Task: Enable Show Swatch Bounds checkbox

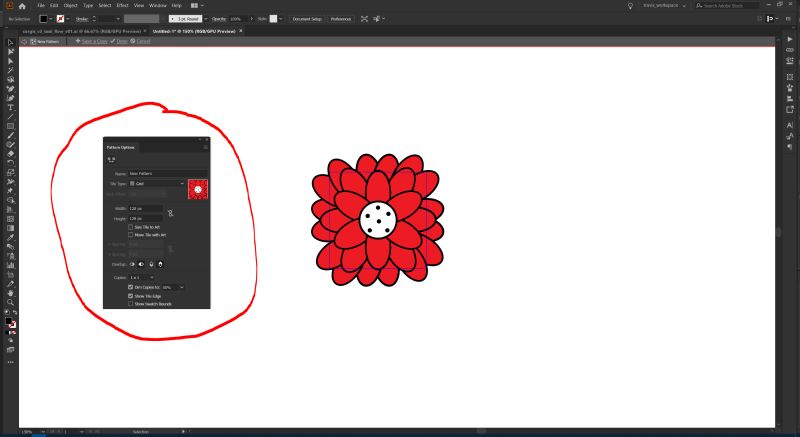Action: point(131,304)
